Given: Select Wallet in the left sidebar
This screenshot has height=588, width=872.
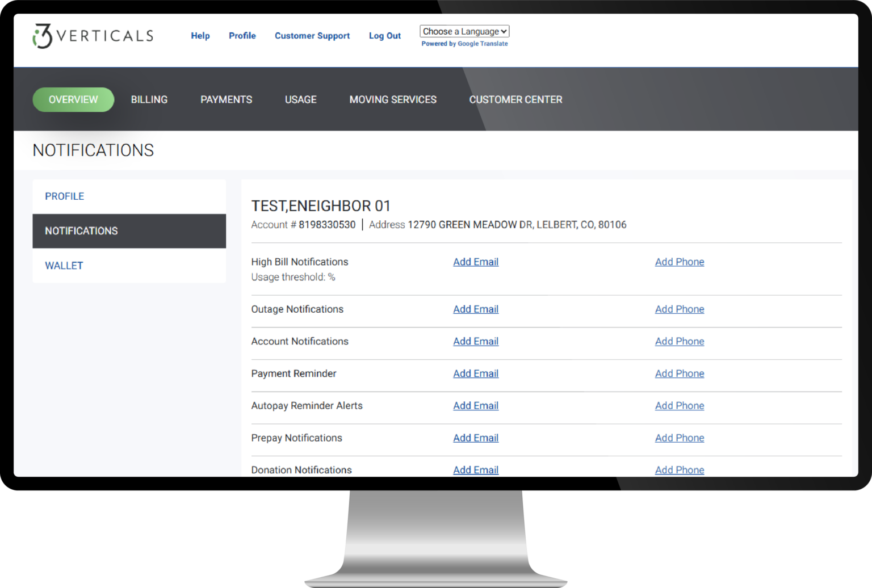Looking at the screenshot, I should pos(64,266).
